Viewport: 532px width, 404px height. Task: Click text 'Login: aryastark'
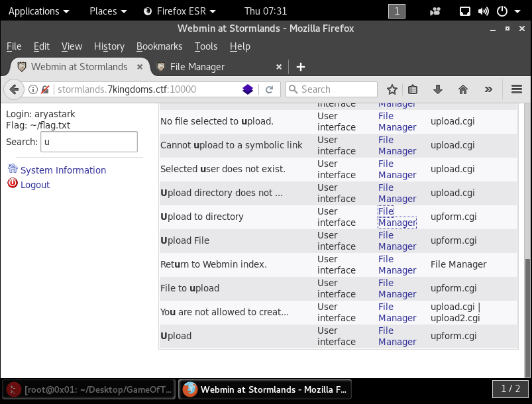pyautogui.click(x=40, y=114)
